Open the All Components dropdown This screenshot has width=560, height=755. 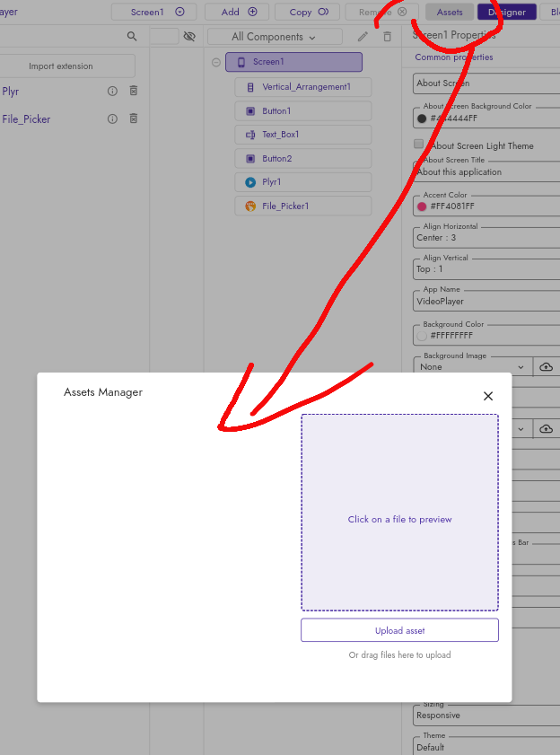[274, 37]
